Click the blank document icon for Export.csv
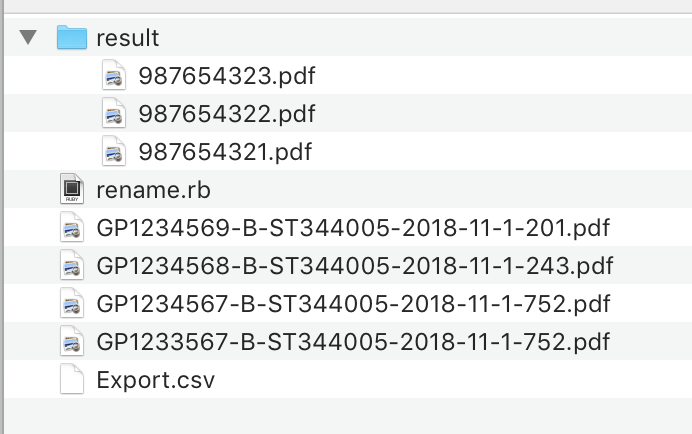The width and height of the screenshot is (692, 434). pyautogui.click(x=71, y=380)
